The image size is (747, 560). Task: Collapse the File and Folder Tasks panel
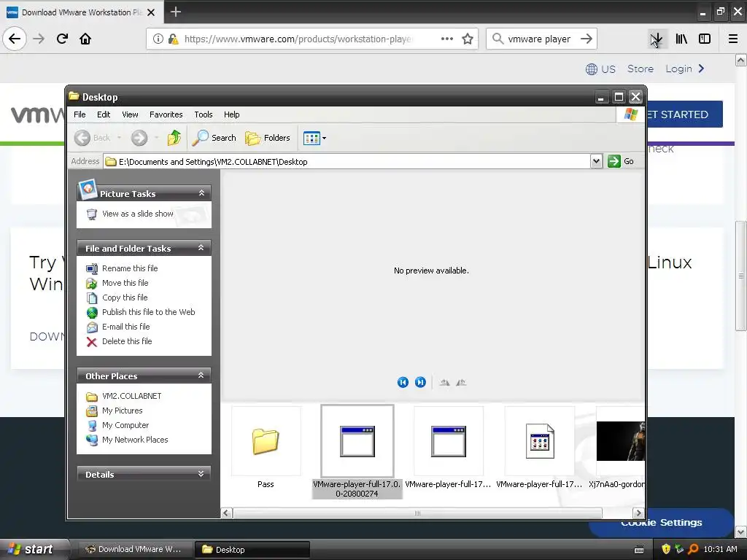201,248
